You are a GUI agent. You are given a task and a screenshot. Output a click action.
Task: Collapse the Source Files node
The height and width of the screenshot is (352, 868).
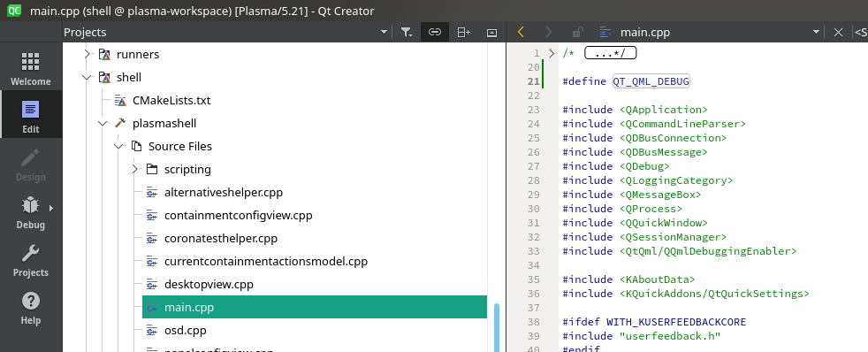118,147
